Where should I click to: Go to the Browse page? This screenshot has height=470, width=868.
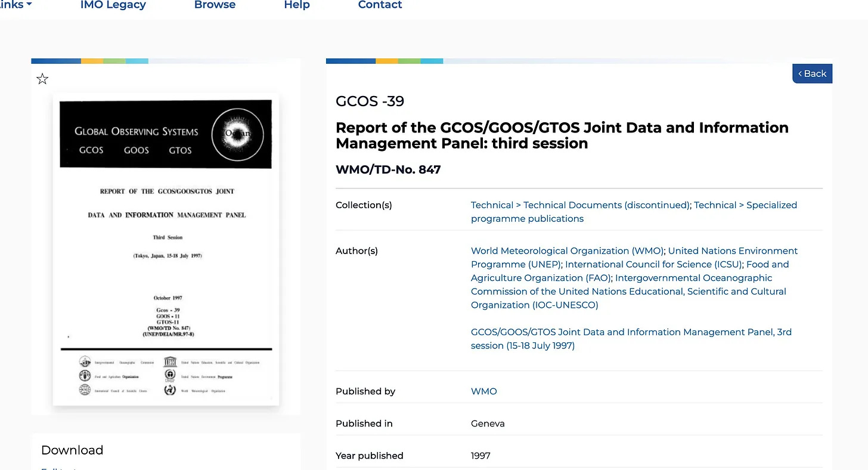215,5
